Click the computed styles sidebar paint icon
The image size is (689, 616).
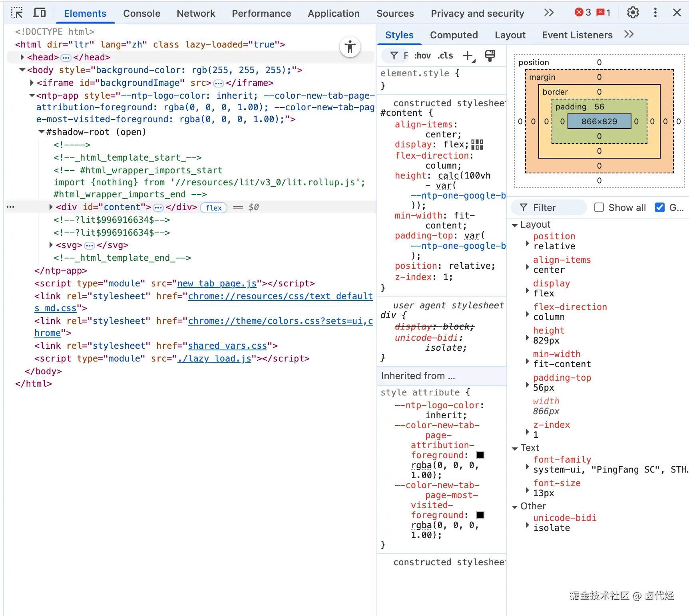pyautogui.click(x=490, y=56)
